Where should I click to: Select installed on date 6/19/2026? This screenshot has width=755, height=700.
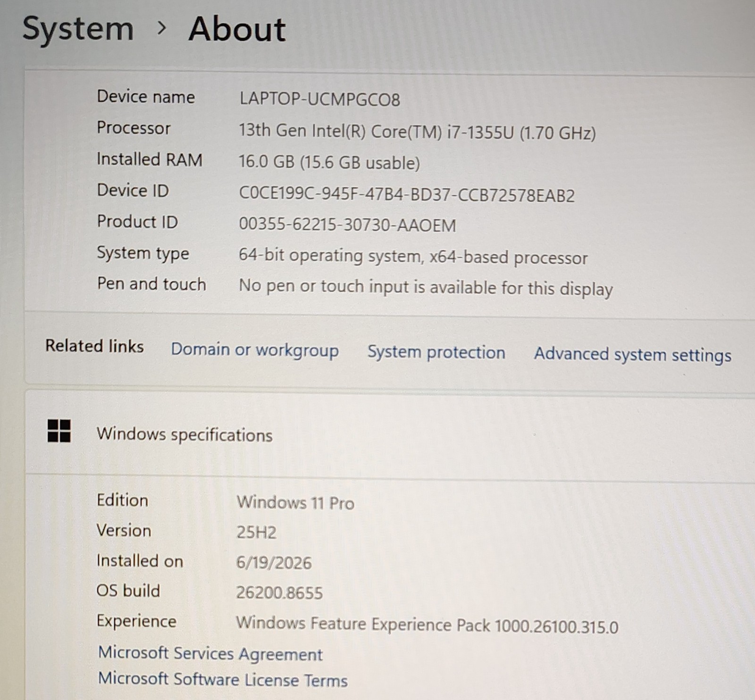coord(274,563)
